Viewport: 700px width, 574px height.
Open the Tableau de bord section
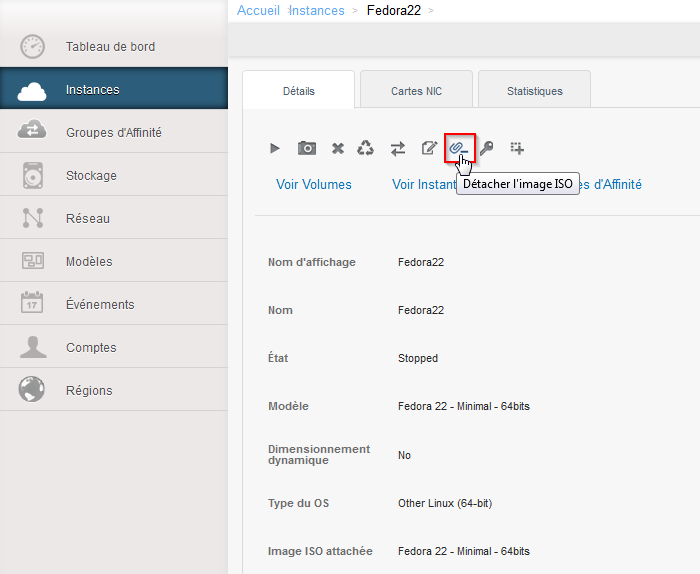(x=110, y=47)
